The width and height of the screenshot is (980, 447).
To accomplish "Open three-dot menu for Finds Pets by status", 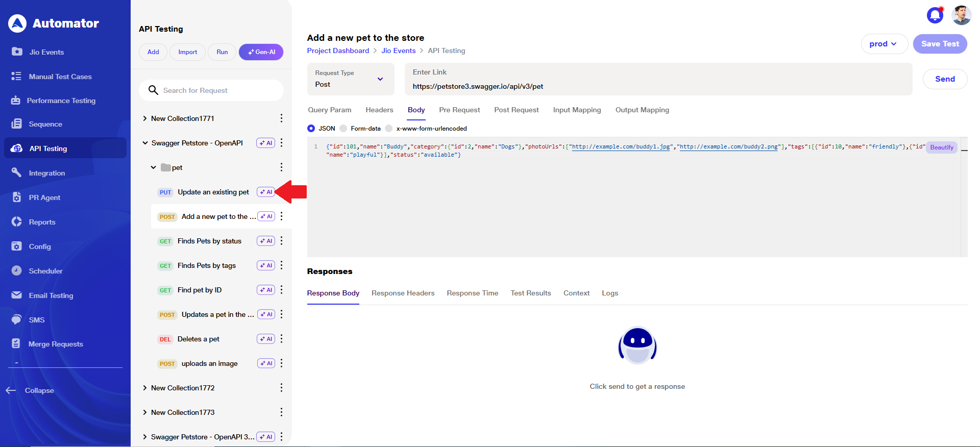I will point(281,241).
